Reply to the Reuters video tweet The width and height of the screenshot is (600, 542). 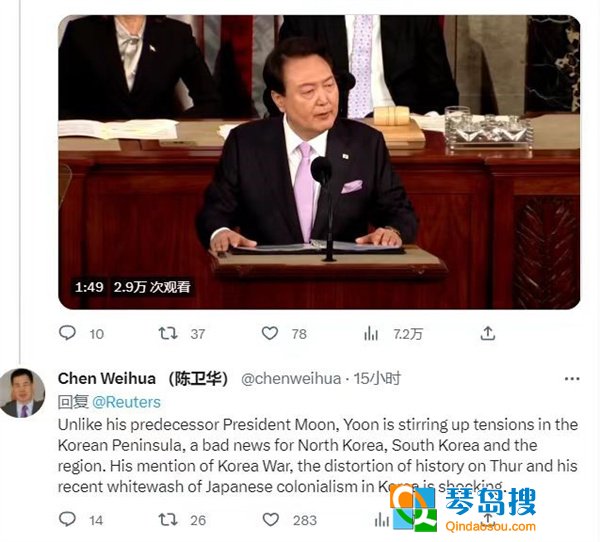pyautogui.click(x=67, y=333)
